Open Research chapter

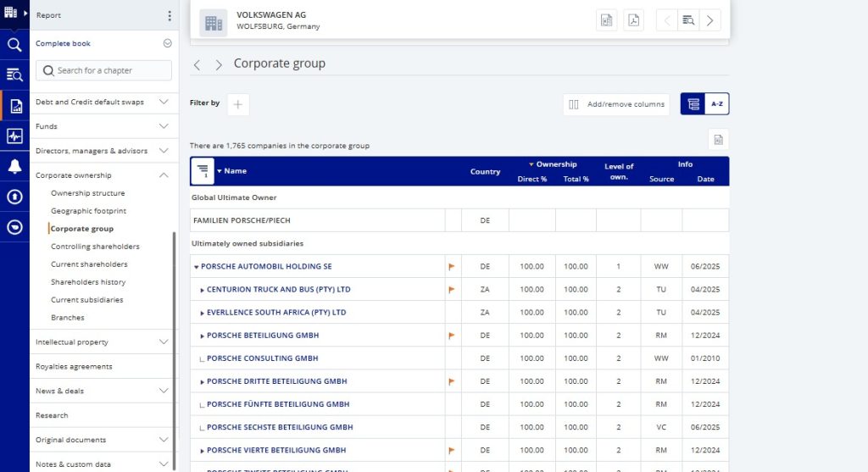[52, 415]
